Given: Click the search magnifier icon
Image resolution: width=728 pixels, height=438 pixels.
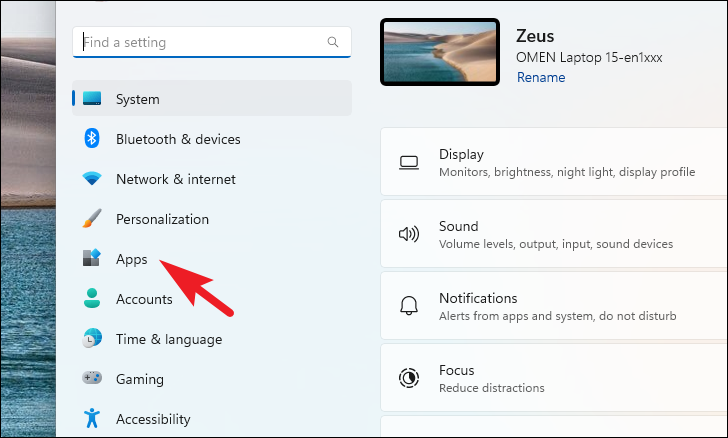Looking at the screenshot, I should click(x=332, y=42).
